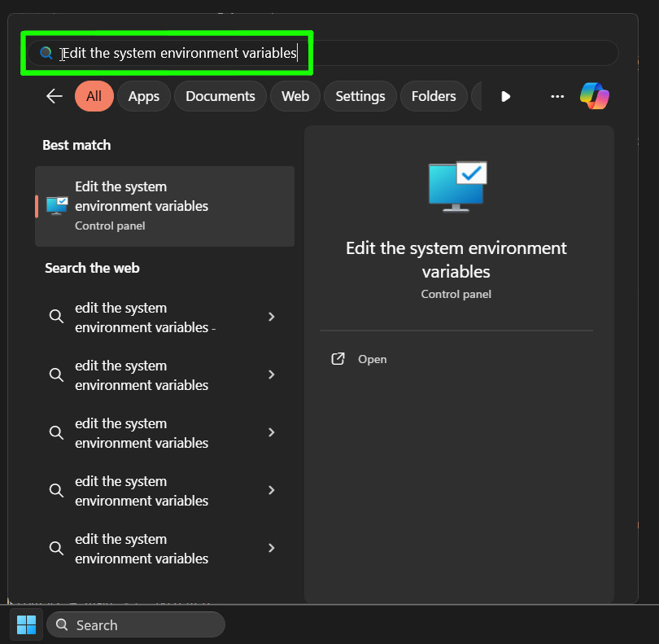The width and height of the screenshot is (659, 644).
Task: Click the back arrow in search panel
Action: click(x=55, y=96)
